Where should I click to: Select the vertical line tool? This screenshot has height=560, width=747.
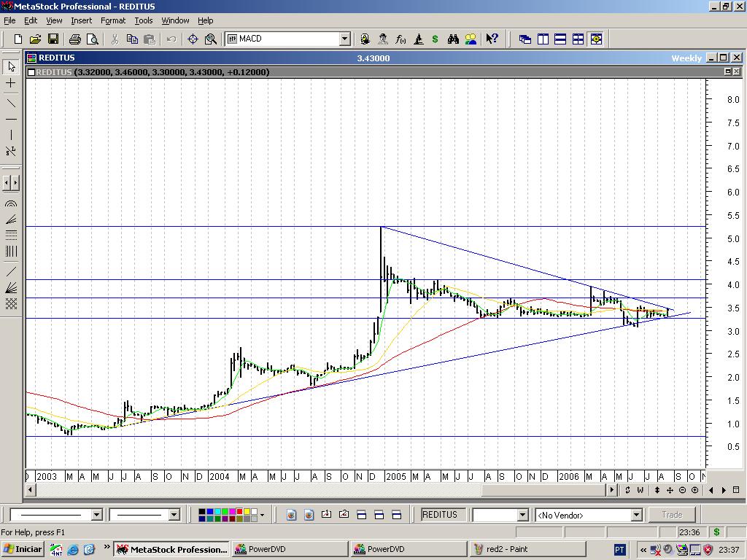click(x=11, y=135)
